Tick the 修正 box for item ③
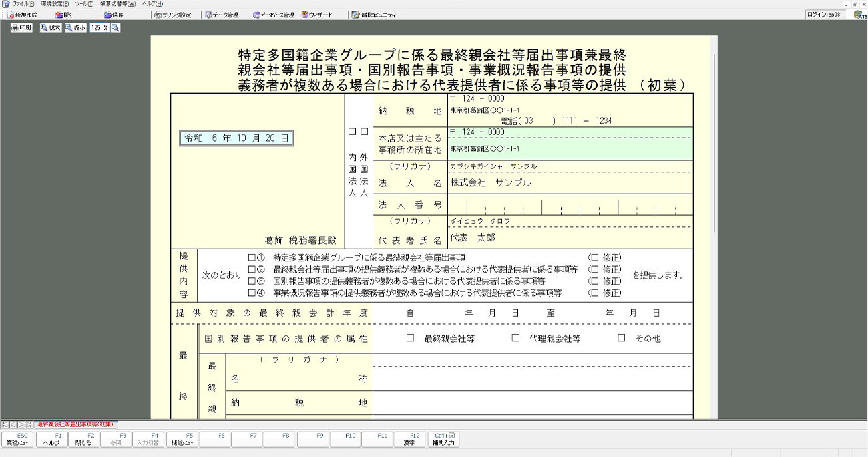The image size is (868, 457). point(594,281)
